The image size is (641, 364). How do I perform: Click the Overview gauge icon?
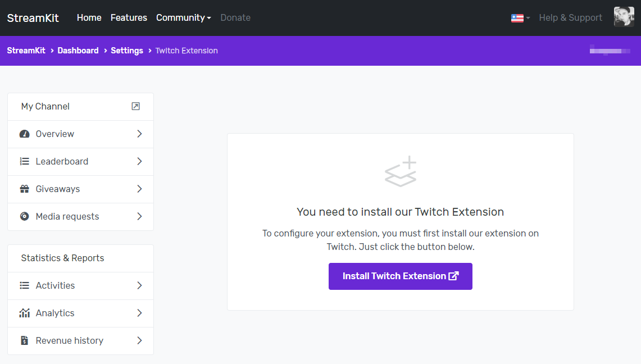pyautogui.click(x=25, y=134)
